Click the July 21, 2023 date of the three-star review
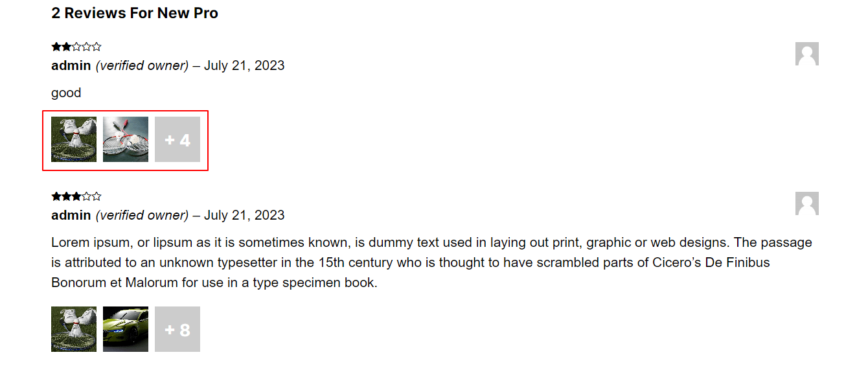 pos(244,215)
